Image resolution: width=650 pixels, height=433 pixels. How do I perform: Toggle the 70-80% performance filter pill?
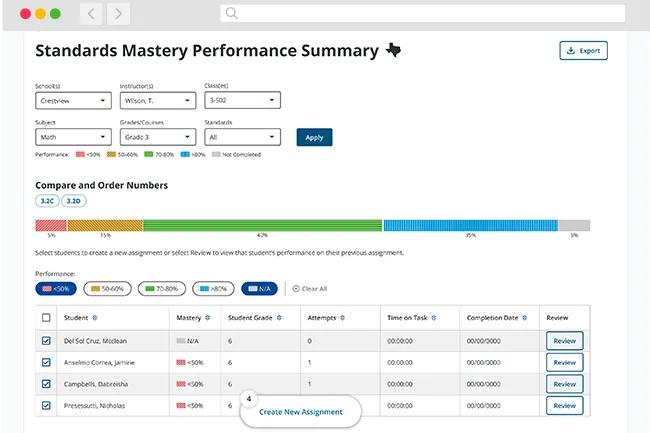pyautogui.click(x=162, y=289)
